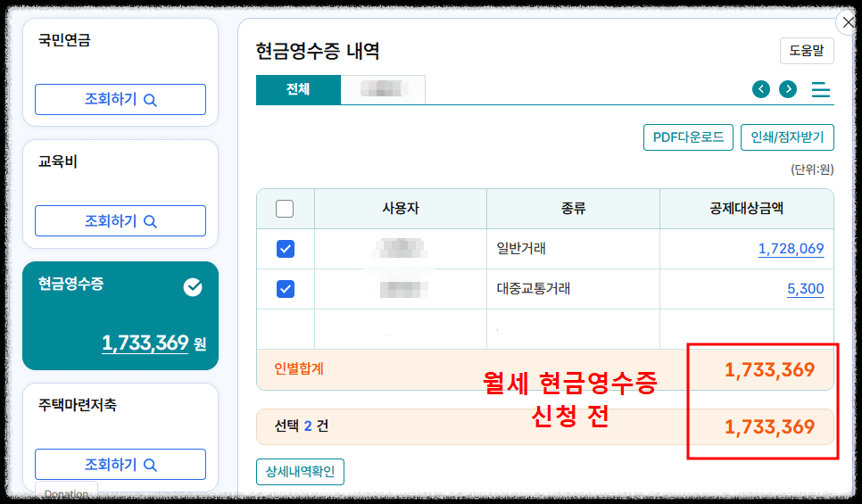Viewport: 862px width, 504px height.
Task: Switch to the 전체 tab
Action: (298, 89)
